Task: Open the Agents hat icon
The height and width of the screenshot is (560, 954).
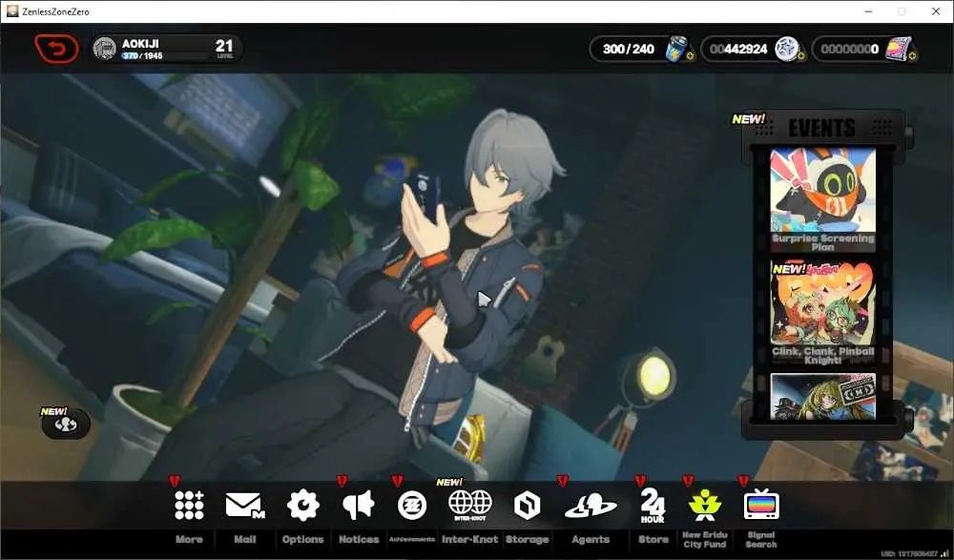Action: click(591, 506)
